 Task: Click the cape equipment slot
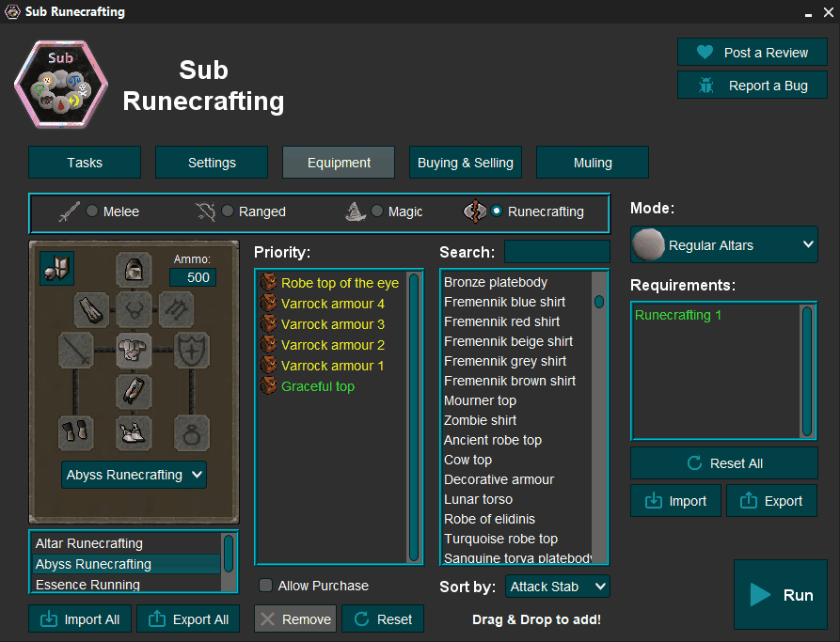90,311
